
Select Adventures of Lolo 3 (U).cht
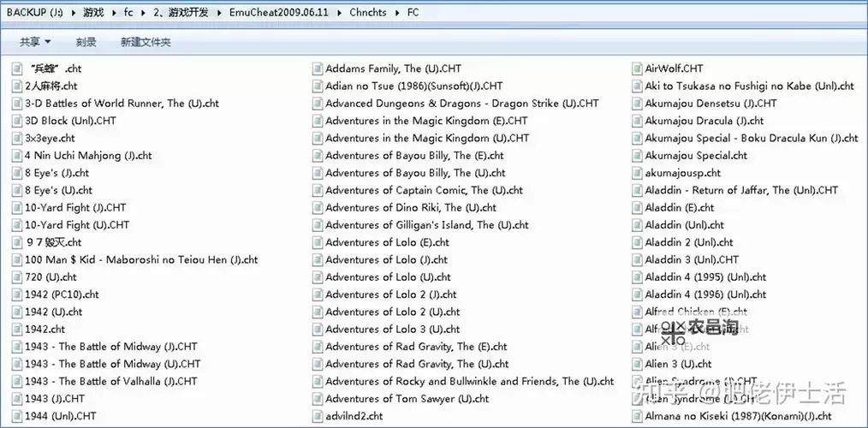392,330
